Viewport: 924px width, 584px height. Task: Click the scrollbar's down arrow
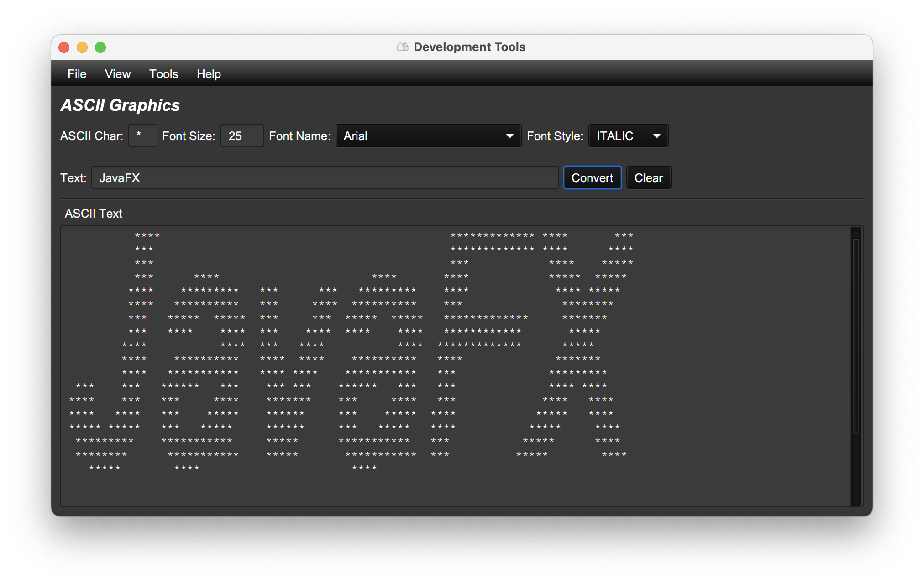coord(856,501)
